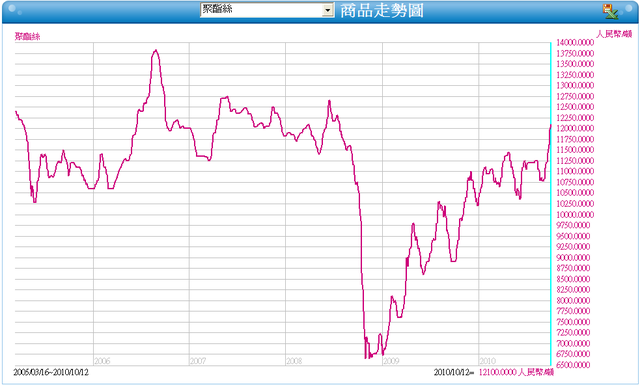The image size is (640, 385).
Task: Click the 7000.0000 y-axis label
Action: 573,343
